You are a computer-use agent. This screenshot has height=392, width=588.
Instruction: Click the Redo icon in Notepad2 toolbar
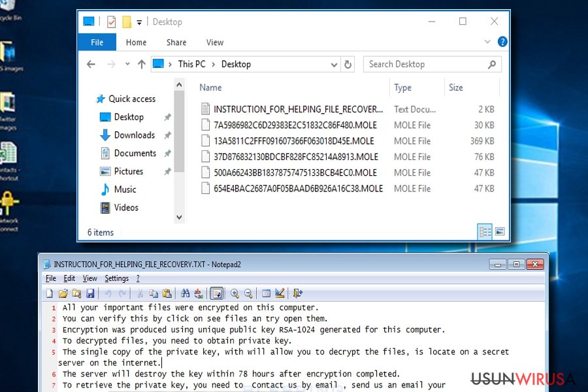(x=122, y=293)
